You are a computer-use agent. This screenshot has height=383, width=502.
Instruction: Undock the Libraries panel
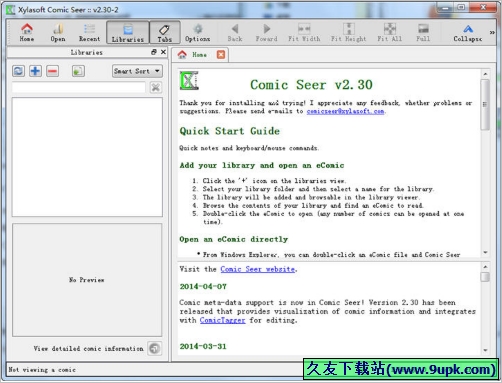[x=154, y=52]
